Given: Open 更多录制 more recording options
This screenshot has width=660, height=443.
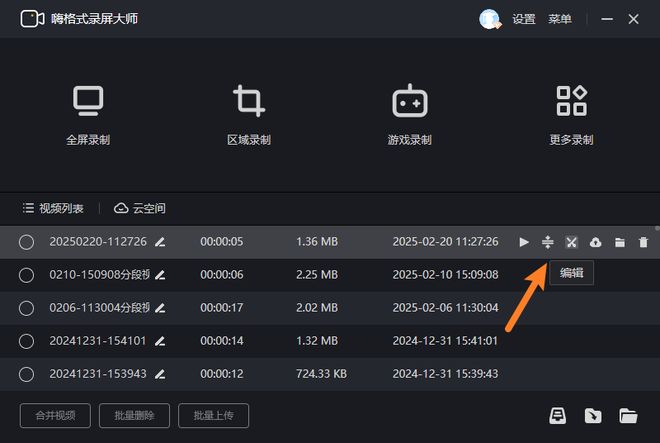Looking at the screenshot, I should (571, 114).
